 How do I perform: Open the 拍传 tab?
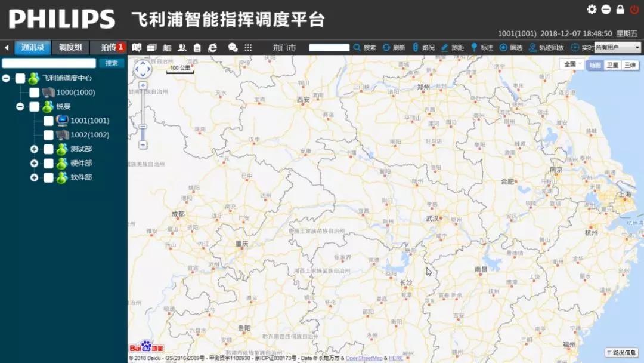pyautogui.click(x=109, y=48)
